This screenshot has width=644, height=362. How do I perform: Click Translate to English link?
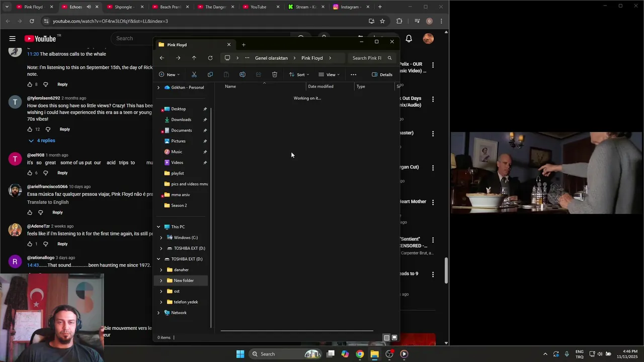click(48, 202)
